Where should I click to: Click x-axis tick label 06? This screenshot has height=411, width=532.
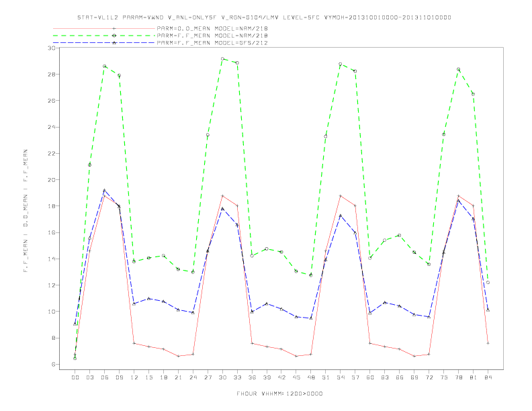coord(105,377)
